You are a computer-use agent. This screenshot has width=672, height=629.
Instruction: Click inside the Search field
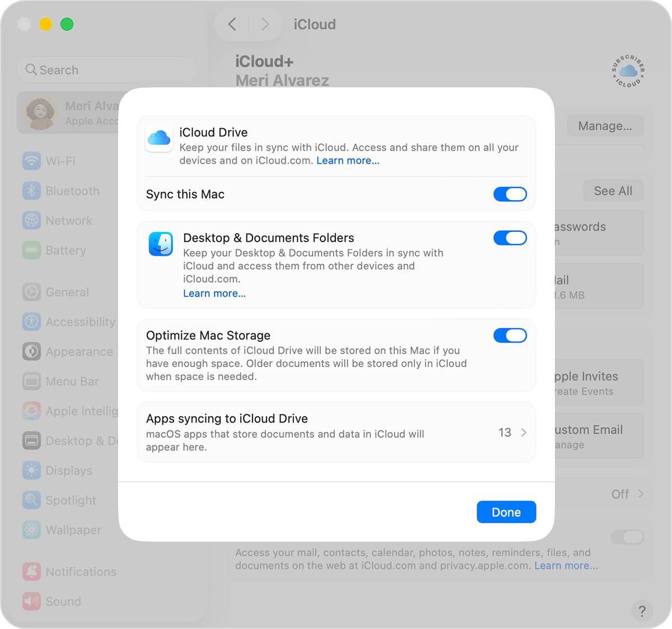coord(106,69)
